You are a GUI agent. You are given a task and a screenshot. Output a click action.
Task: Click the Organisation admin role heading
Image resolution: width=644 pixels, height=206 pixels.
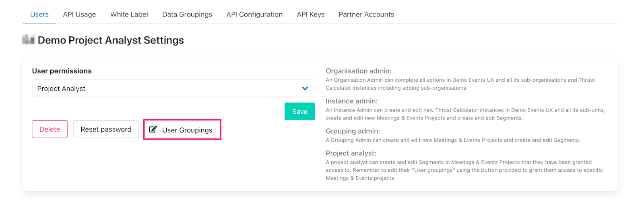click(x=359, y=71)
